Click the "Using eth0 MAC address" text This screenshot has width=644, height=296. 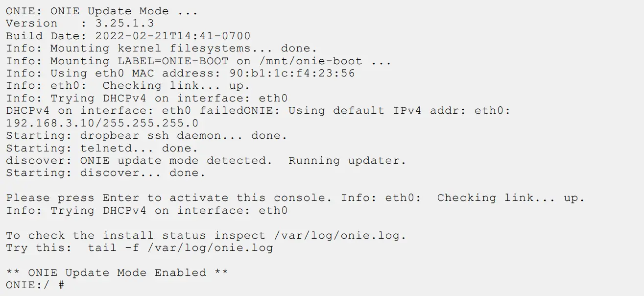coord(131,74)
